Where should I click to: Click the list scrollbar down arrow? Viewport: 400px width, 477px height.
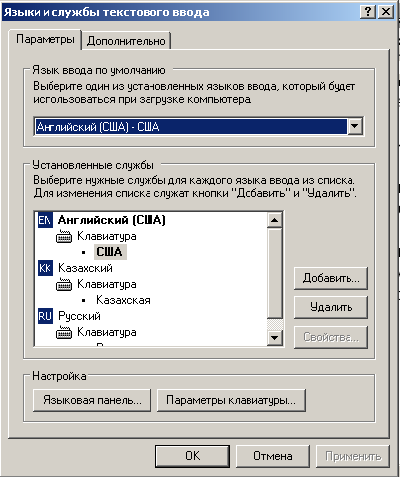click(x=275, y=338)
